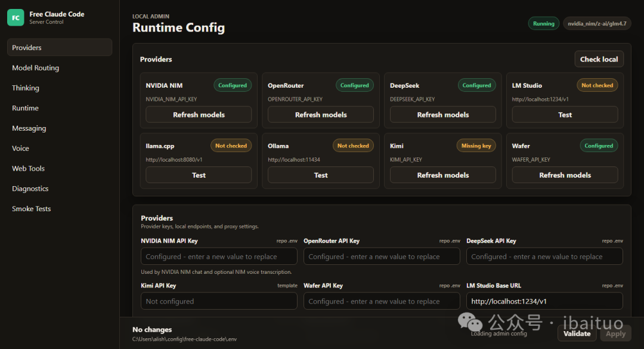Screen dimensions: 644x349
Task: Click the http://localhost:11434 text
Action: click(x=293, y=159)
